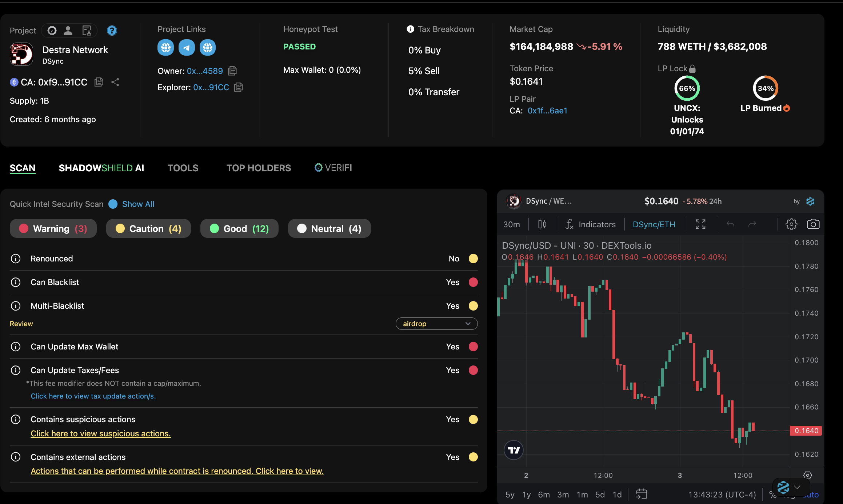Image resolution: width=843 pixels, height=504 pixels.
Task: Enter fullscreen chart mode
Action: 700,224
